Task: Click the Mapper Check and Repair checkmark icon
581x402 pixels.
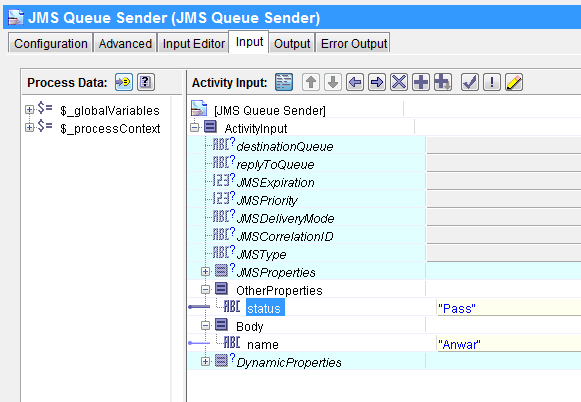Action: point(470,82)
